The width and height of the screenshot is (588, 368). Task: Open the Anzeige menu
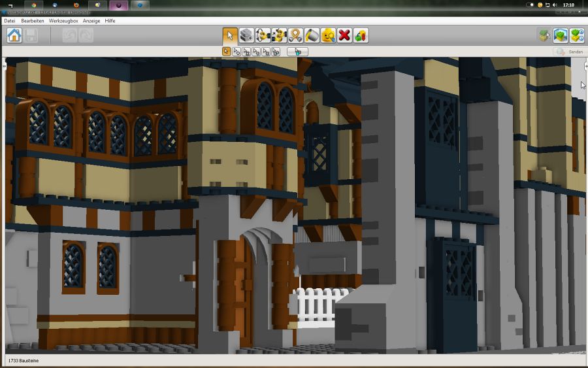pos(91,21)
